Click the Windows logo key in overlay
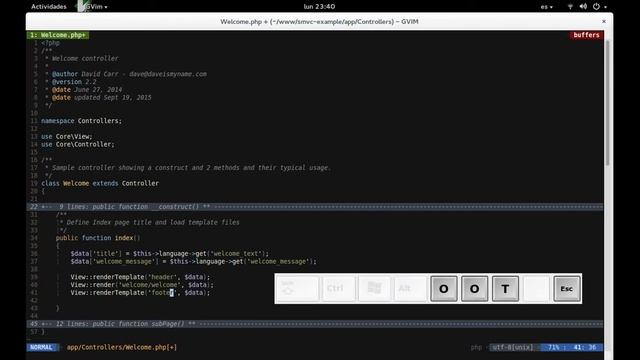The image size is (640, 360). 374,289
